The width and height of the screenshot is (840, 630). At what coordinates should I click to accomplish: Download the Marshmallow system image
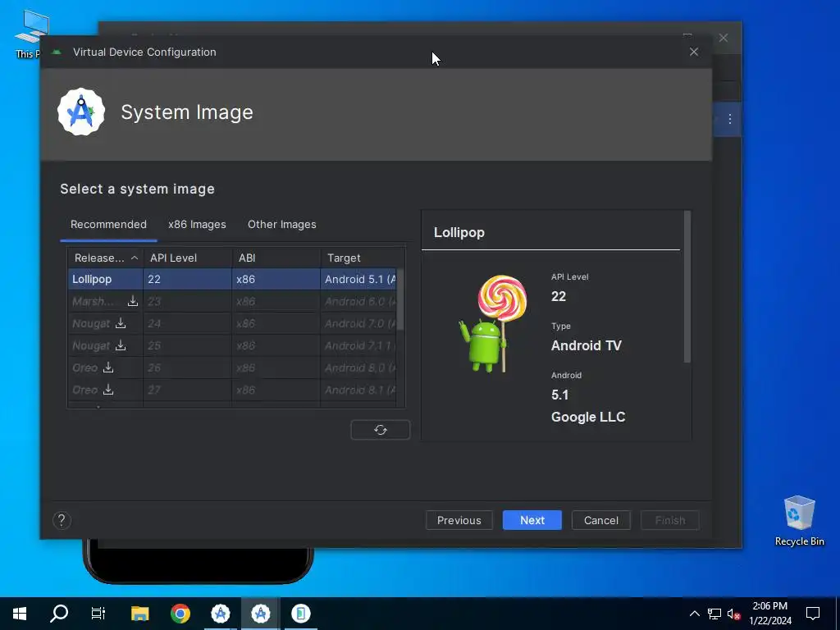pyautogui.click(x=133, y=301)
